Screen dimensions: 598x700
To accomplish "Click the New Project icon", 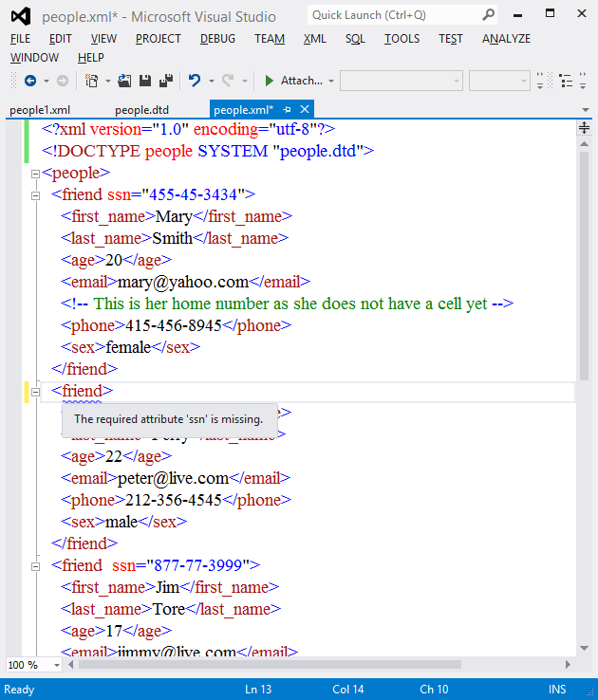I will coord(91,81).
